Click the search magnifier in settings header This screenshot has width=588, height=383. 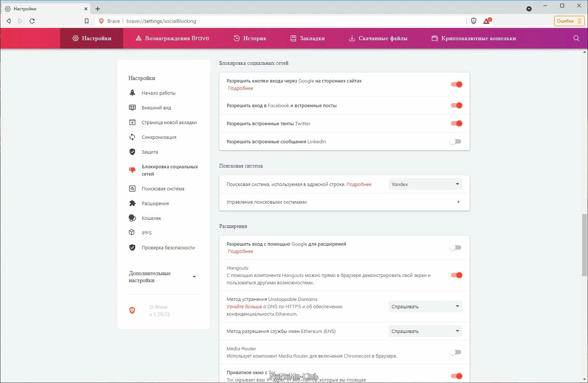[576, 38]
